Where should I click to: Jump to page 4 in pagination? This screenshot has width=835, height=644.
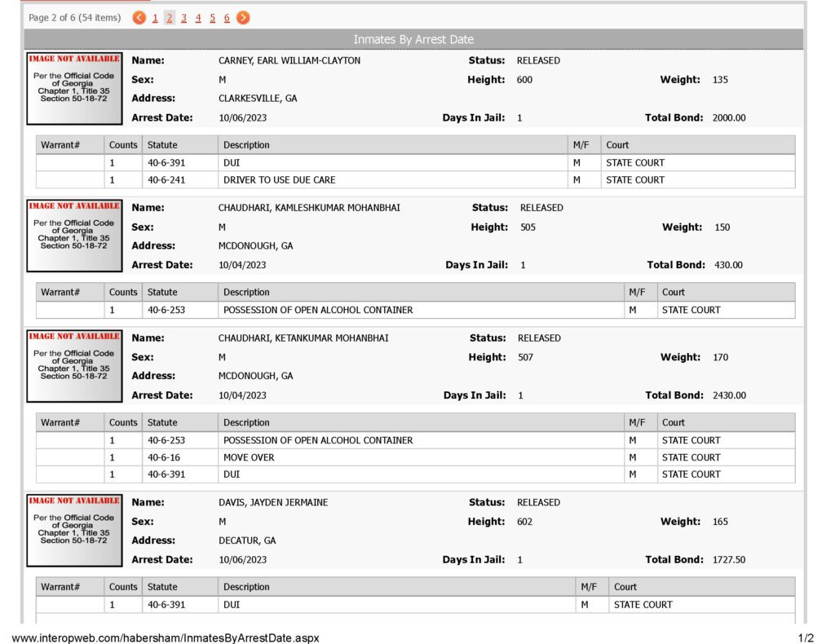198,18
